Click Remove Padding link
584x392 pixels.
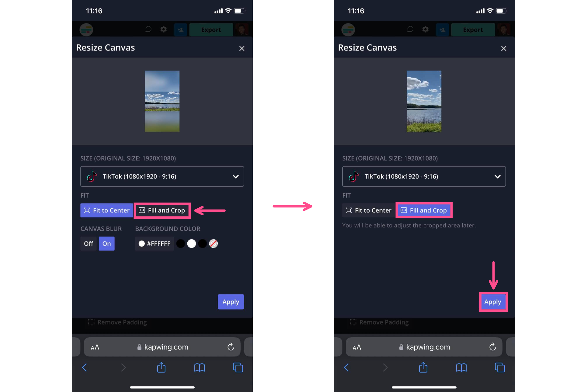[x=122, y=322]
